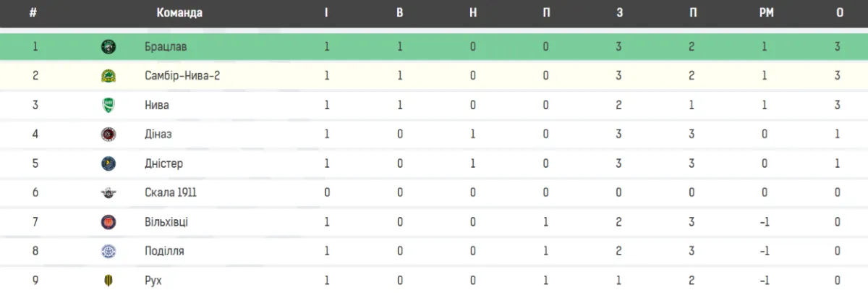Click the В wins column header

[x=399, y=13]
